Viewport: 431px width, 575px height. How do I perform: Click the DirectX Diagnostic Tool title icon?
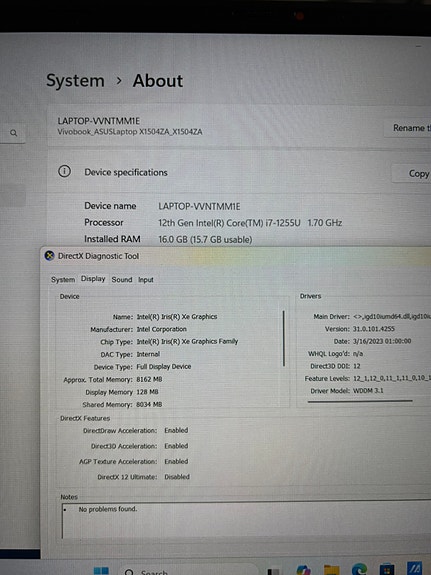tap(50, 256)
